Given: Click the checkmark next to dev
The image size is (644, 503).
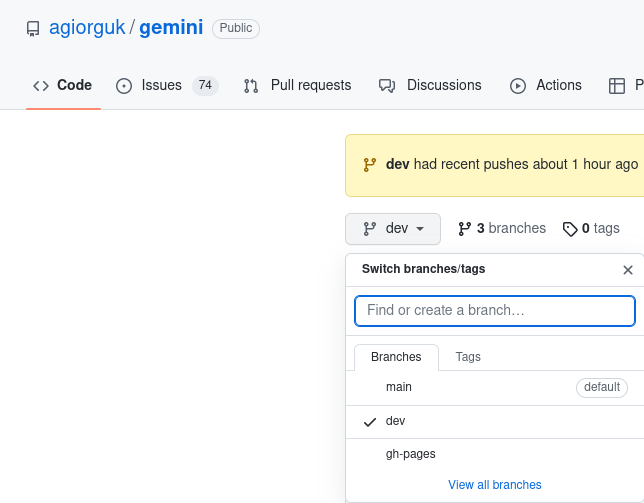Looking at the screenshot, I should pyautogui.click(x=370, y=422).
